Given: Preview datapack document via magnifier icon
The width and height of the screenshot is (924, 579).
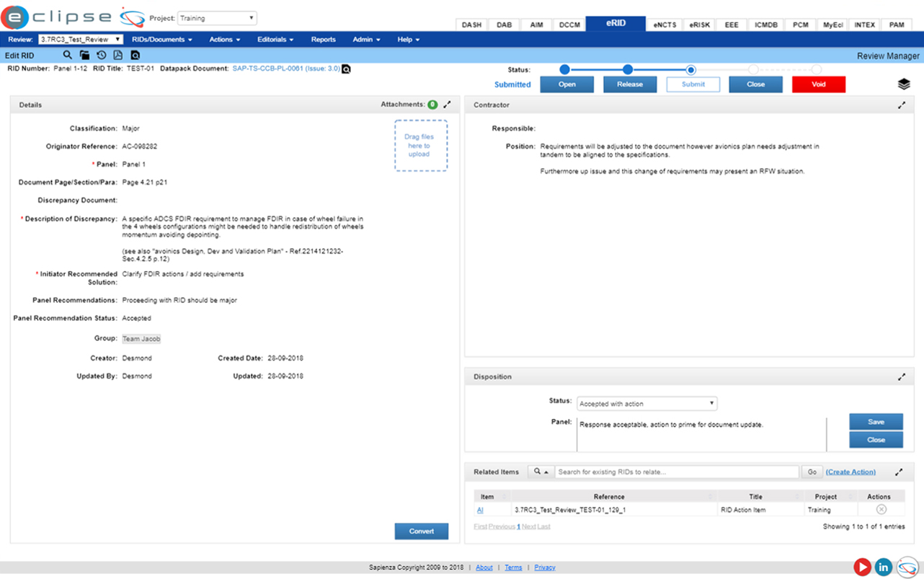Looking at the screenshot, I should pyautogui.click(x=346, y=69).
